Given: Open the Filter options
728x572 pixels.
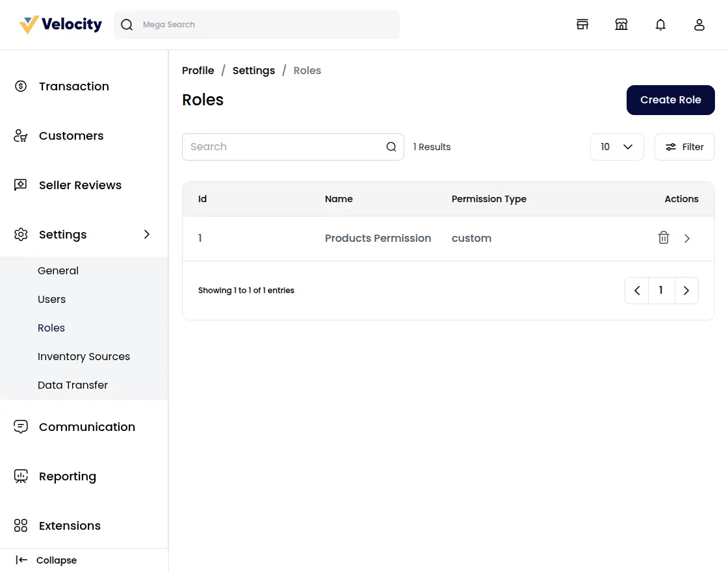Looking at the screenshot, I should click(x=684, y=147).
